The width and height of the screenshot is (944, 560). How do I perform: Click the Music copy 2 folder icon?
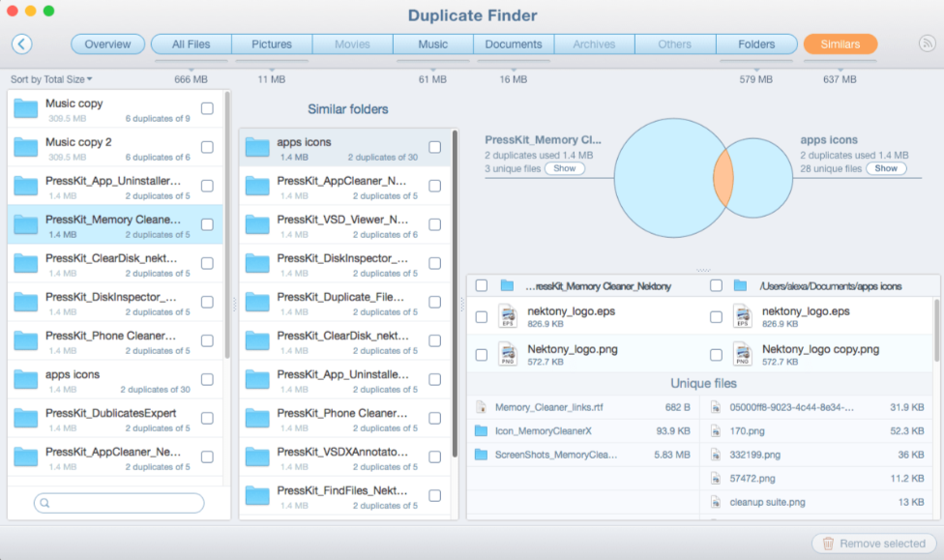coord(26,148)
